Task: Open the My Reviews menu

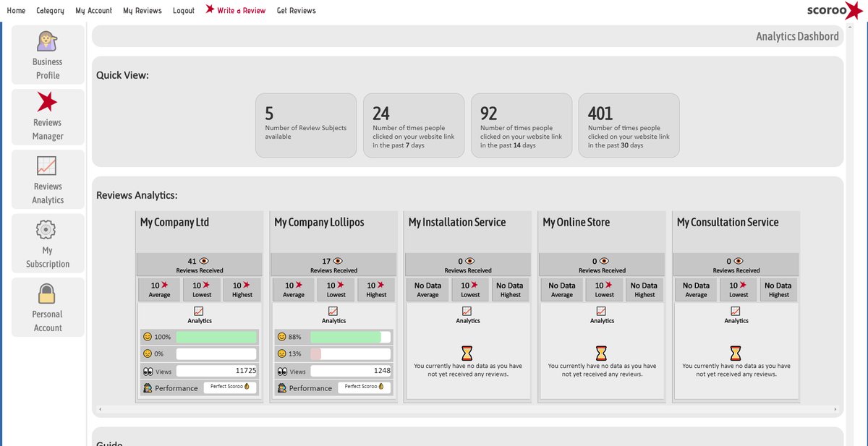Action: [142, 10]
